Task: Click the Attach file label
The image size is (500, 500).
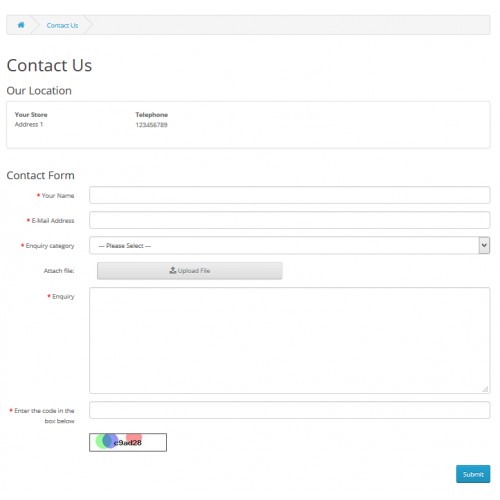Action: (59, 271)
